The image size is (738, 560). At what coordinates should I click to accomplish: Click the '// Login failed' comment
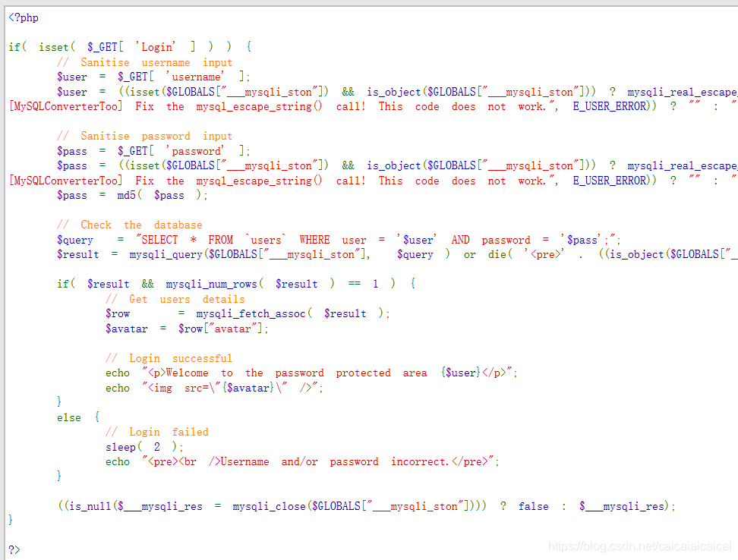click(156, 432)
